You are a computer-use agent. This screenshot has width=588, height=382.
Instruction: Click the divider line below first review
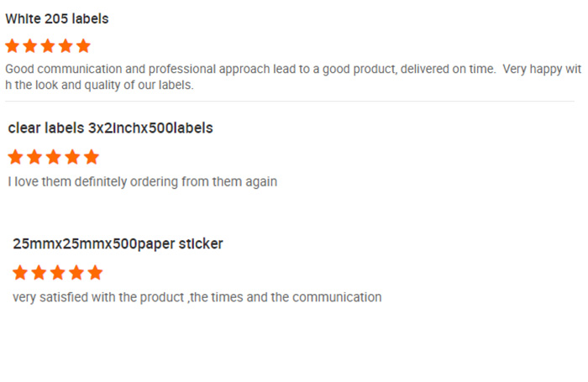[290, 101]
